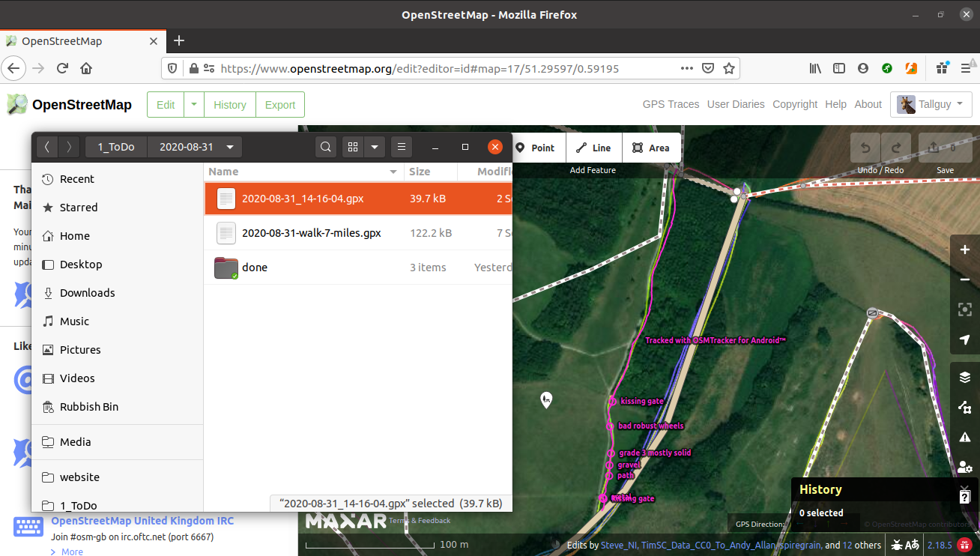Open the Firefox Library icon
The image size is (980, 556).
[815, 68]
